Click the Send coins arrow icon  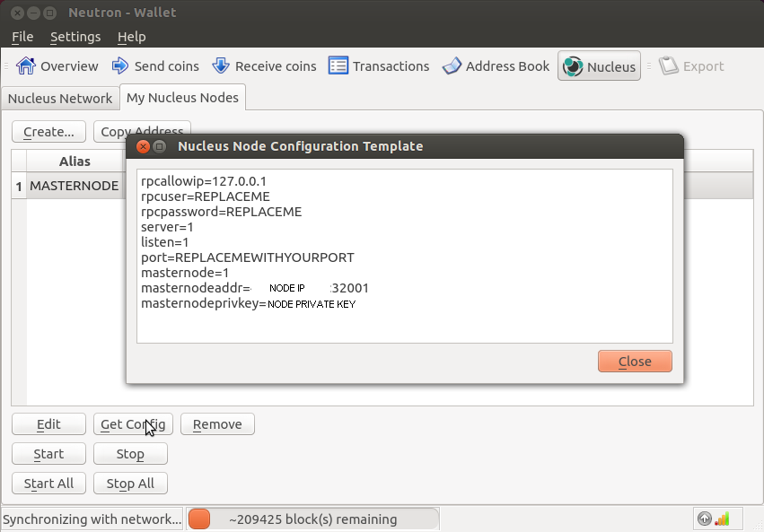120,65
